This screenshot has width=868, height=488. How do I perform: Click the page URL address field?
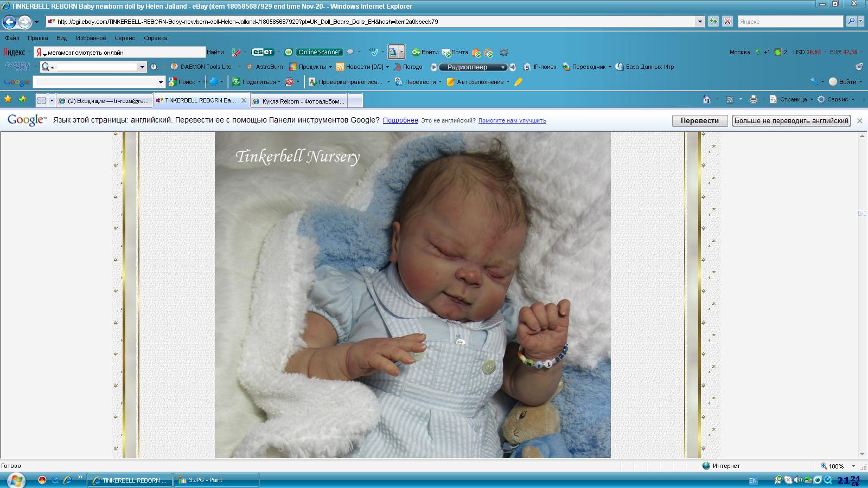click(374, 22)
